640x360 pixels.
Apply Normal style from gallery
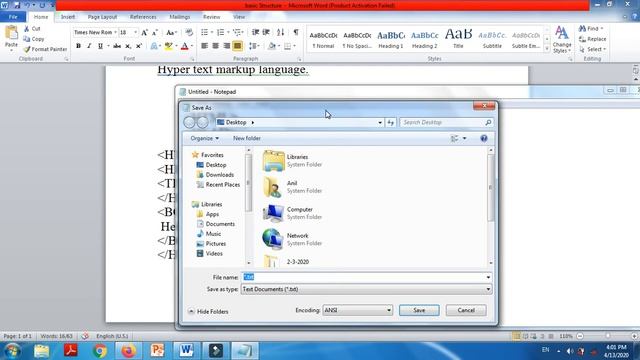(x=323, y=39)
